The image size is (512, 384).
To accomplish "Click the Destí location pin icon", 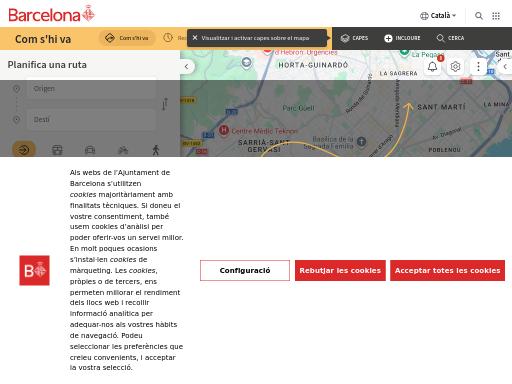I will 16,119.
